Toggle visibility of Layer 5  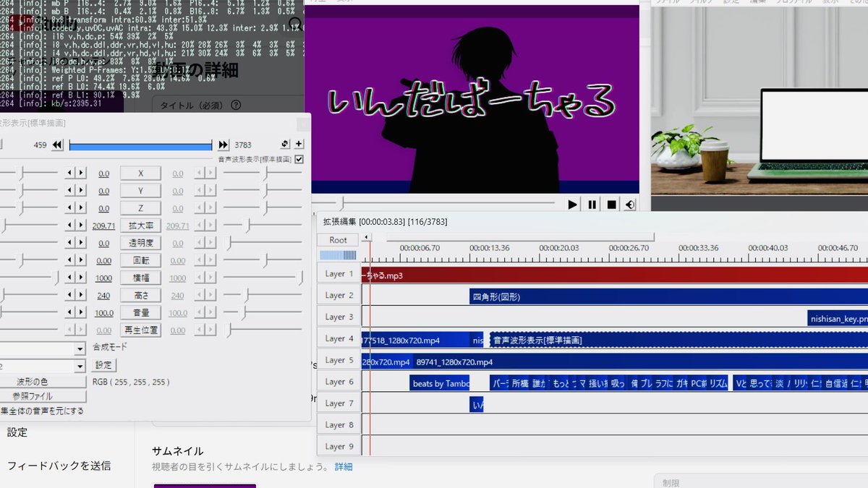[339, 360]
